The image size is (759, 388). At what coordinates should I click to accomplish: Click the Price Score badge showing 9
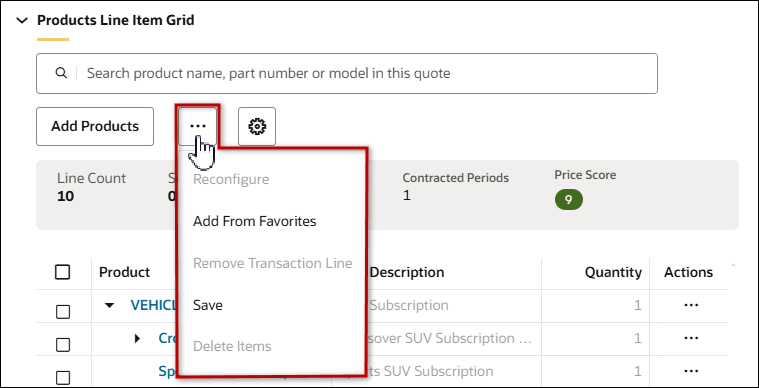569,199
